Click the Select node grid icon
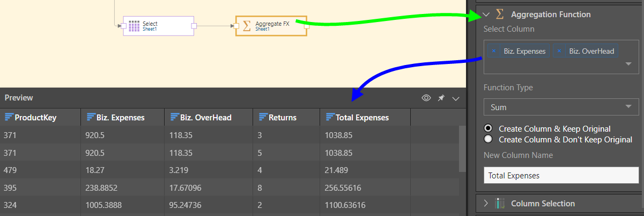The height and width of the screenshot is (216, 644). tap(134, 26)
